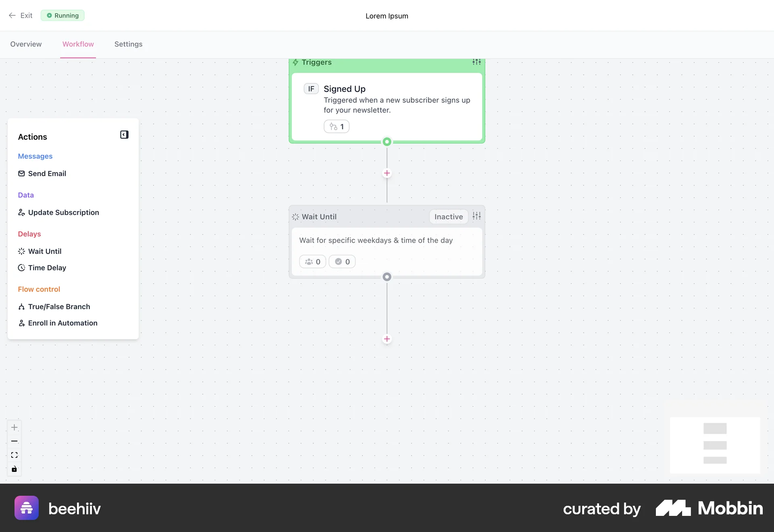Click the Running status badge
The height and width of the screenshot is (532, 774).
(x=62, y=15)
